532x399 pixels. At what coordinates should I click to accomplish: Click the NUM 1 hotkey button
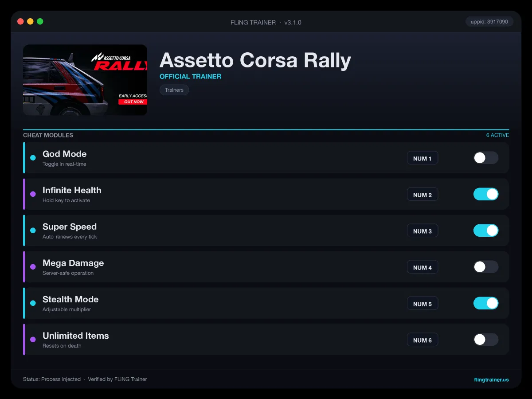point(422,158)
